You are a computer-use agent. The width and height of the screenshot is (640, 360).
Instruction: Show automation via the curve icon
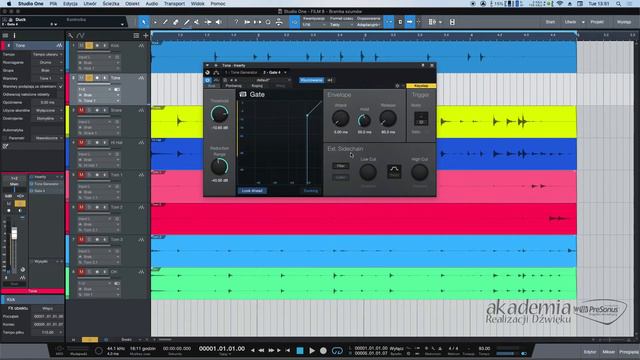(x=80, y=36)
